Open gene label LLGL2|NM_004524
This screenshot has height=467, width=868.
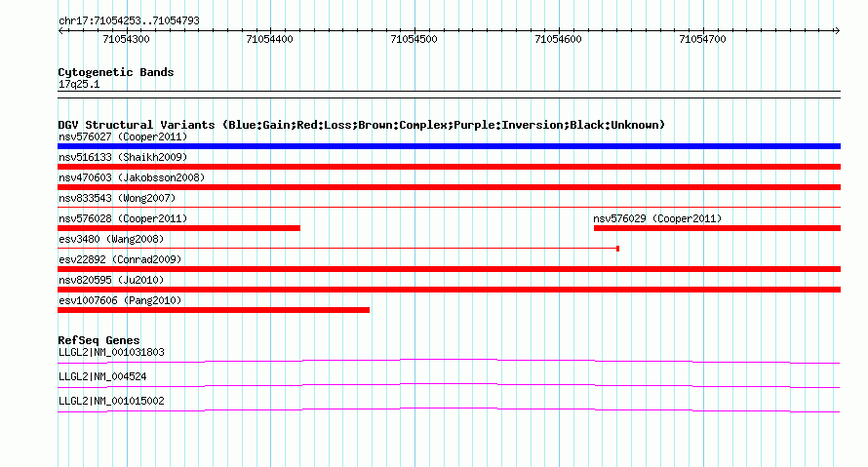click(102, 376)
